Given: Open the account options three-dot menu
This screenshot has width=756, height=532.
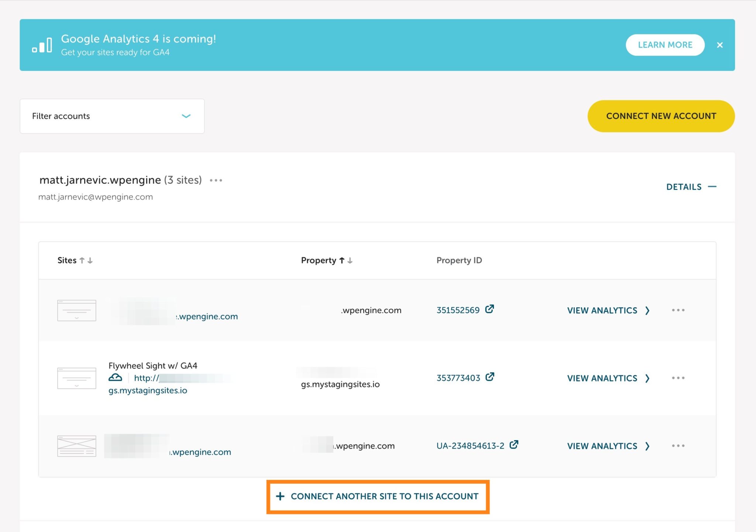Looking at the screenshot, I should click(x=216, y=180).
